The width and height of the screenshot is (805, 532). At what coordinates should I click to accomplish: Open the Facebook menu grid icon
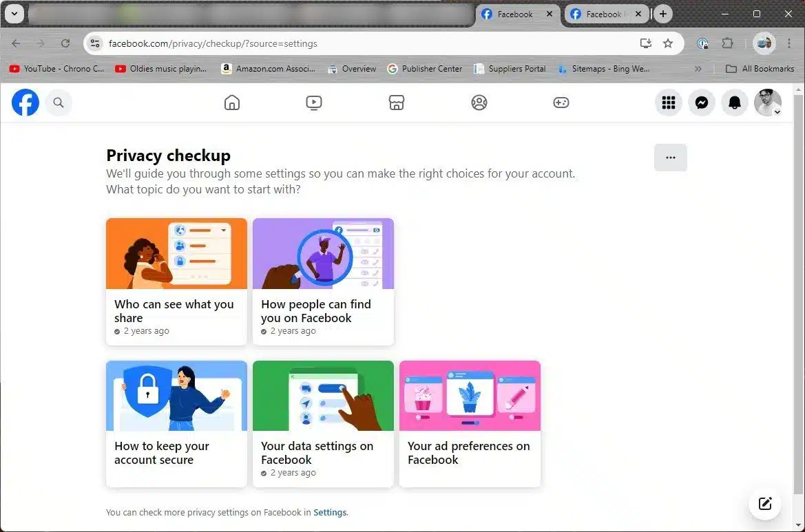[x=669, y=103]
